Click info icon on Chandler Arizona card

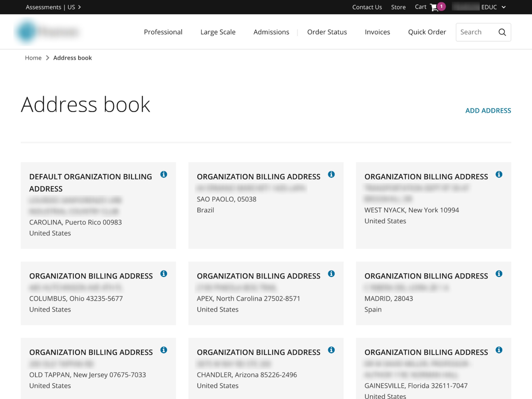(x=331, y=350)
